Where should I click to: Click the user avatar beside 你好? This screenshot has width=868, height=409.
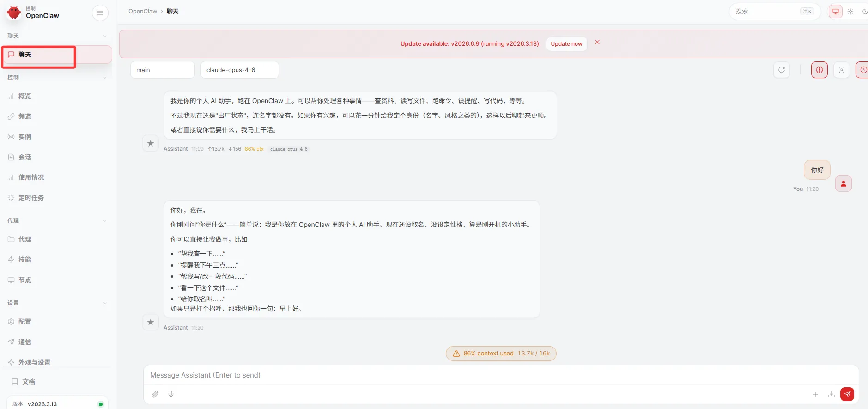[844, 183]
